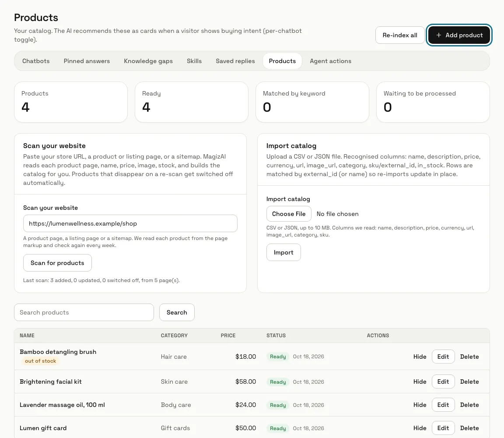Click 'Lumen gift card' product name
The height and width of the screenshot is (438, 504).
tap(43, 428)
